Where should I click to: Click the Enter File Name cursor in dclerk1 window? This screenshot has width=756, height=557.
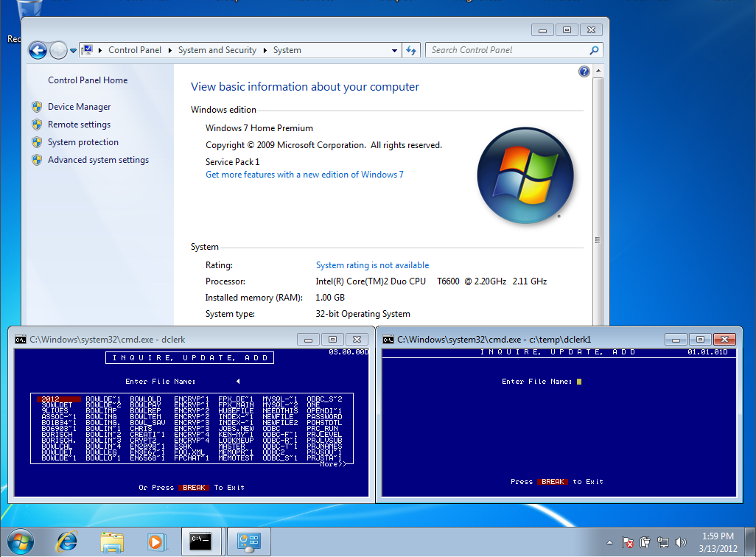coord(579,382)
